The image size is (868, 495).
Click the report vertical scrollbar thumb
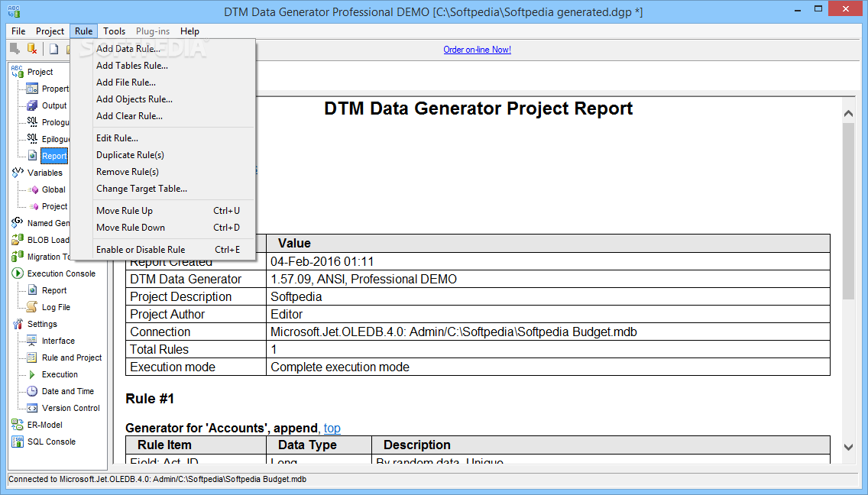point(848,211)
